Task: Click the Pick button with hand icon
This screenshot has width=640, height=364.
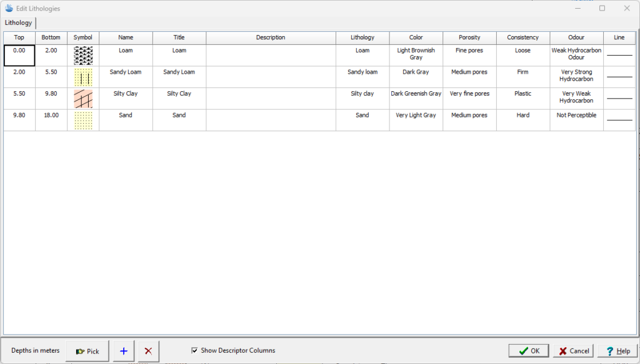Action: coord(87,351)
